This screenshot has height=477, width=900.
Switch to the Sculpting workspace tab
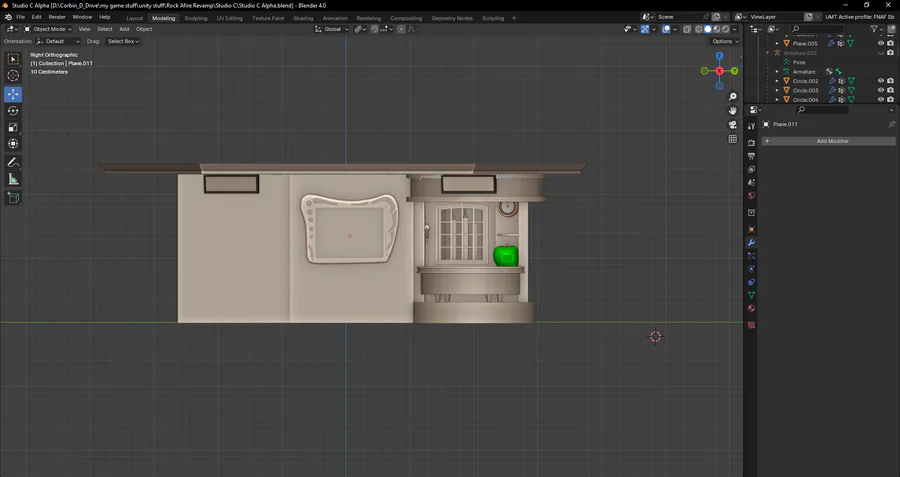[x=196, y=18]
